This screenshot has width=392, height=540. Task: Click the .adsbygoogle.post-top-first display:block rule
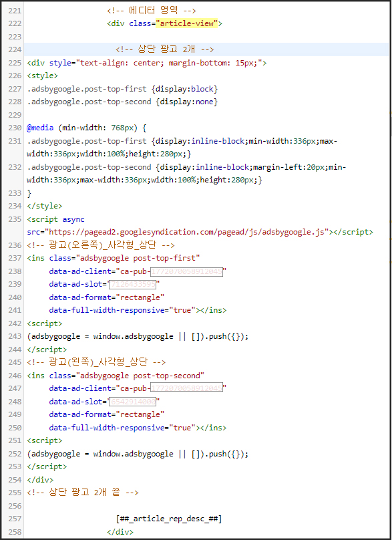tap(122, 89)
